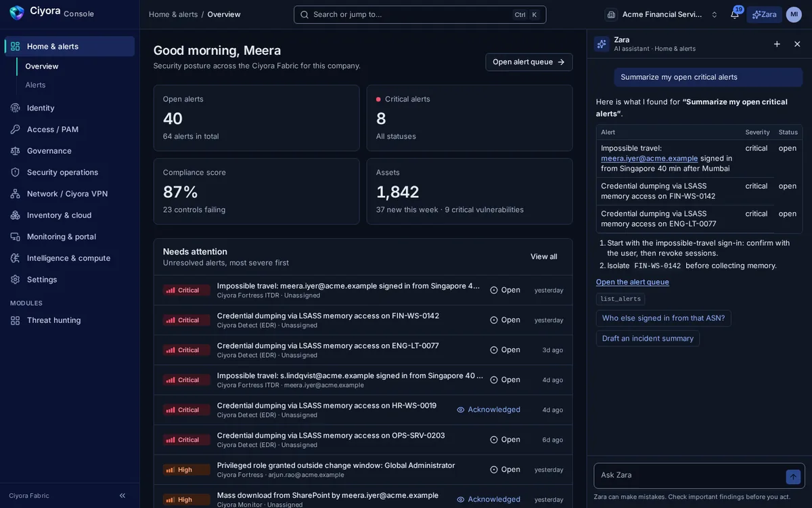
Task: Close the Zara assistant panel
Action: (797, 44)
